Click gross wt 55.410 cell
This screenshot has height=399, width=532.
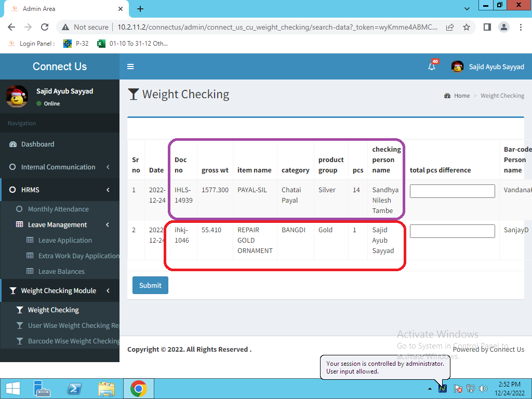(x=211, y=230)
